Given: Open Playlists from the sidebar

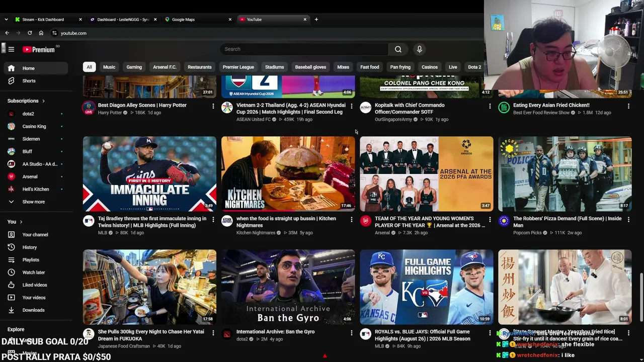Looking at the screenshot, I should [35, 260].
